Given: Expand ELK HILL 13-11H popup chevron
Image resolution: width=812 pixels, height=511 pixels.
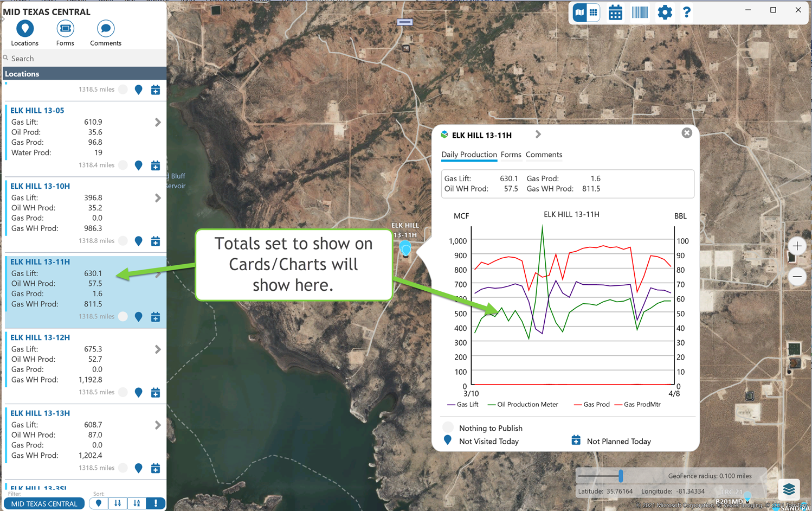Looking at the screenshot, I should pos(538,135).
